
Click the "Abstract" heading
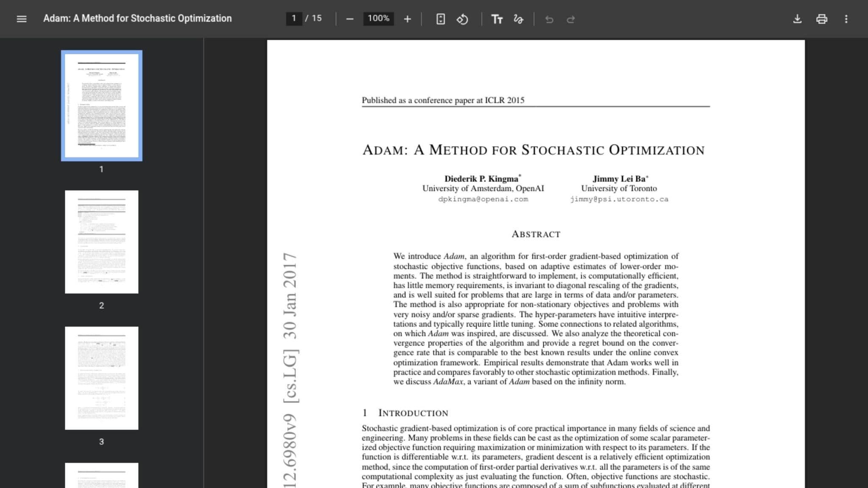tap(536, 234)
